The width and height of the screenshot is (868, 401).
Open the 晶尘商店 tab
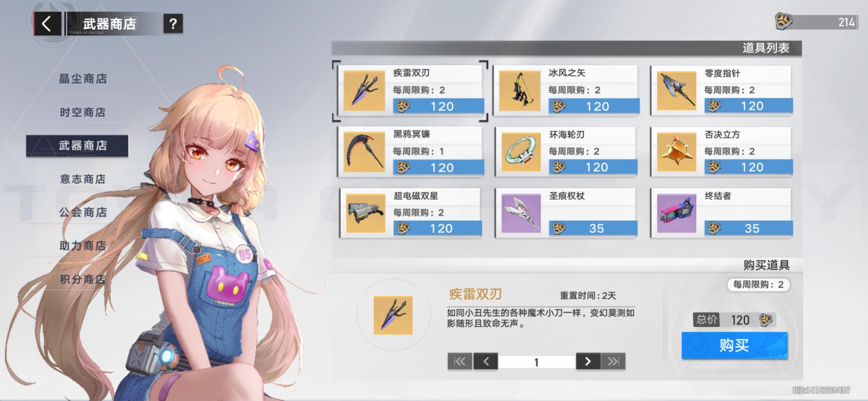[x=83, y=79]
